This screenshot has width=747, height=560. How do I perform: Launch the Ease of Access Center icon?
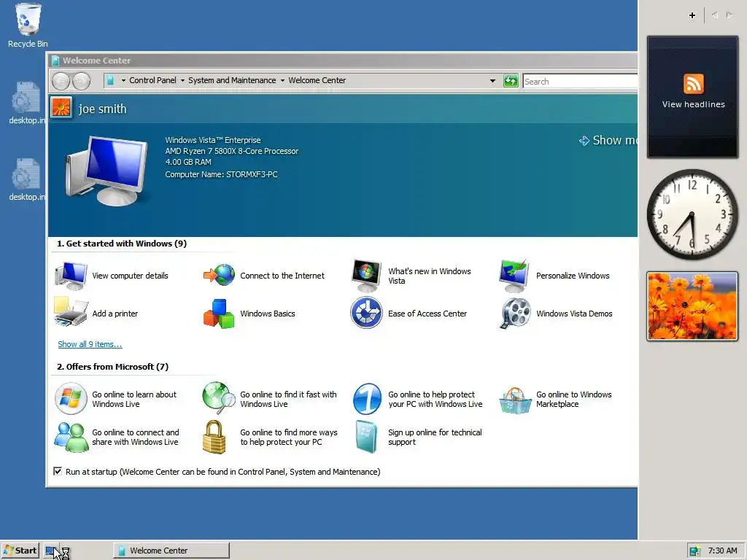tap(366, 313)
